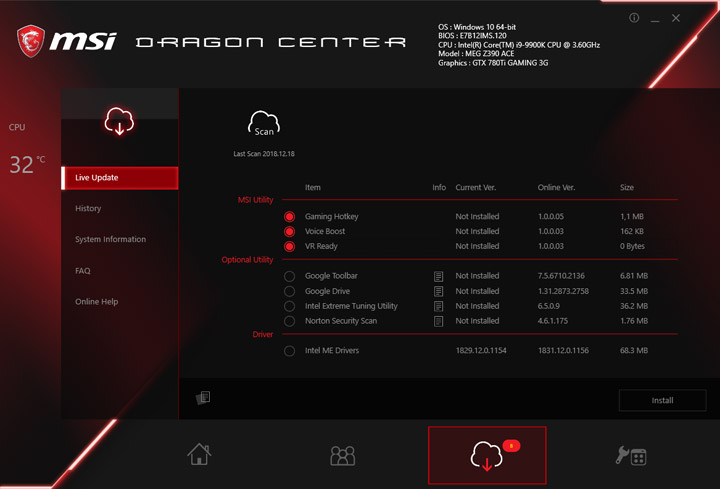Click the Install button
Image resolution: width=720 pixels, height=489 pixels.
(662, 400)
